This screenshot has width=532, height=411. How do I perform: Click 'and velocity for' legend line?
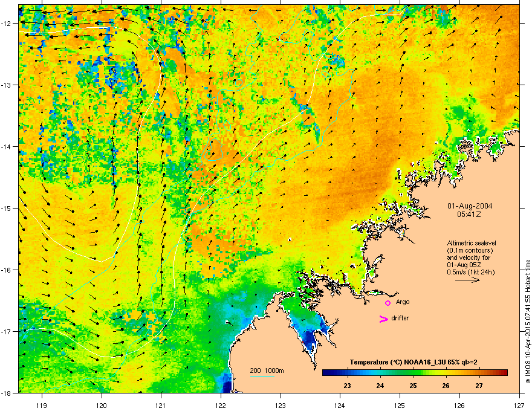[x=468, y=257]
